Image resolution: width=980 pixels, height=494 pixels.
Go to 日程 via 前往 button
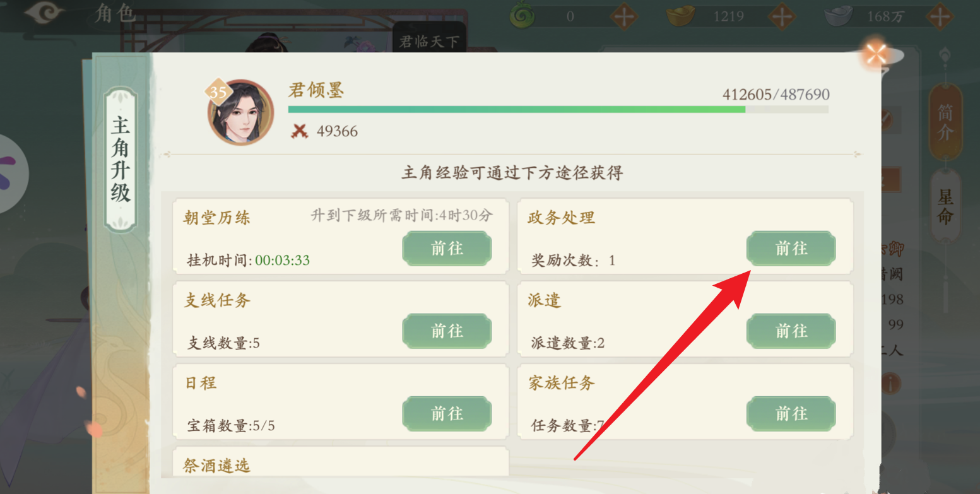tap(447, 413)
